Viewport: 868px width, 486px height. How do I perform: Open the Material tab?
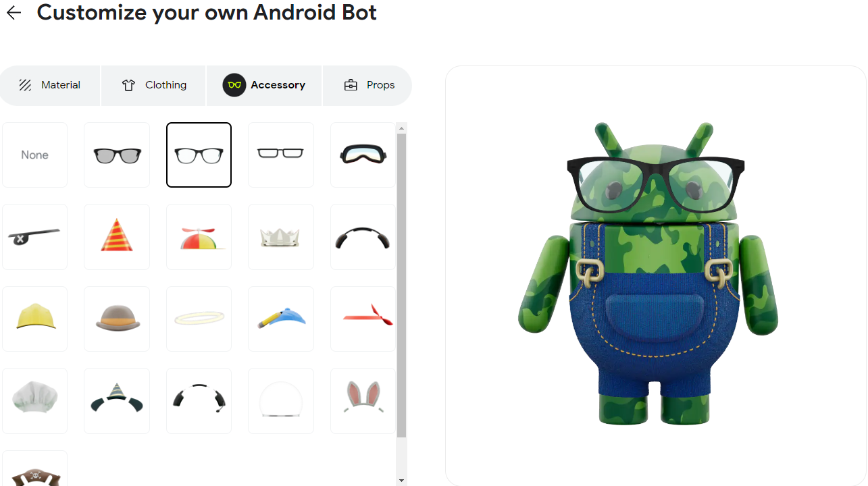(50, 85)
